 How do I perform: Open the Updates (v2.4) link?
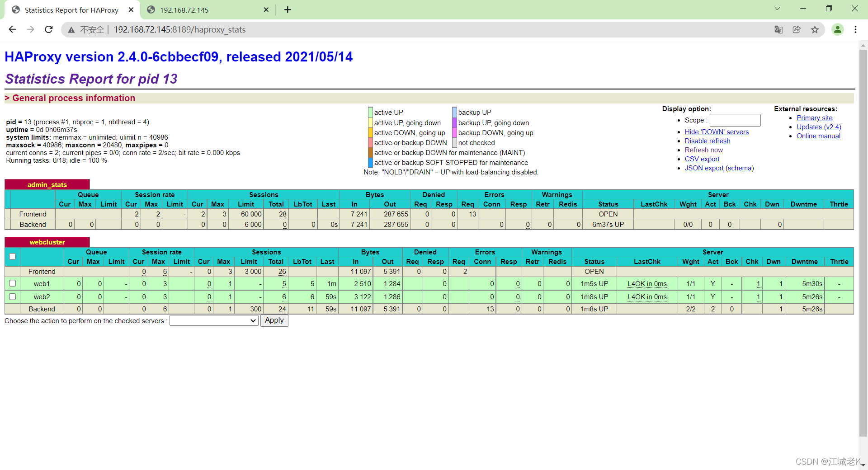819,127
